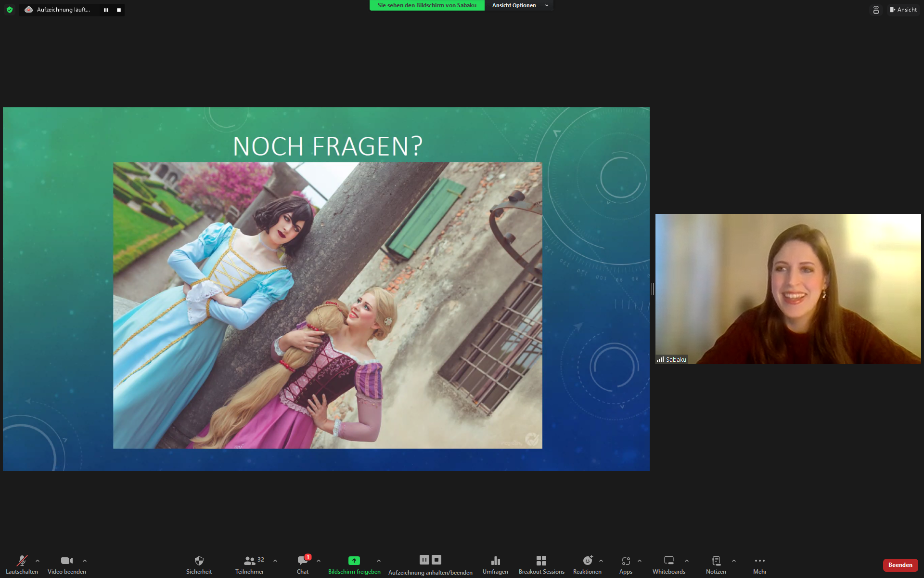
Task: Unmute with the Lautschalten microphone
Action: [x=22, y=565]
